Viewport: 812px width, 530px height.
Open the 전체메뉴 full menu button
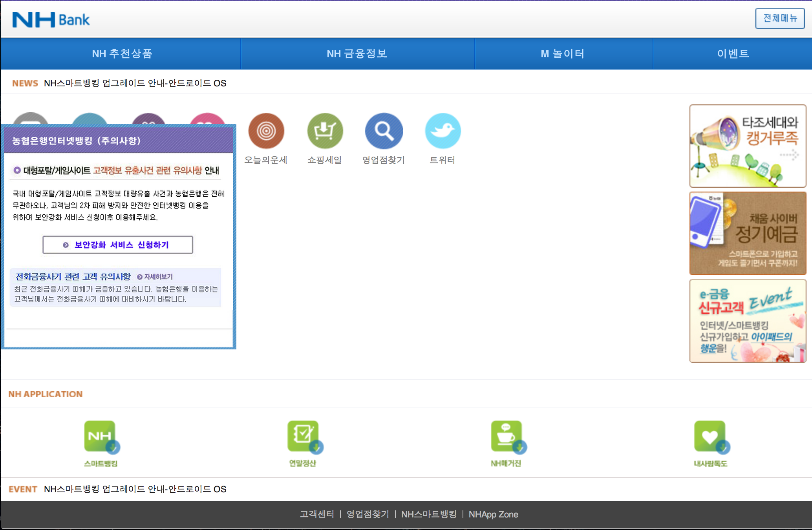tap(780, 18)
